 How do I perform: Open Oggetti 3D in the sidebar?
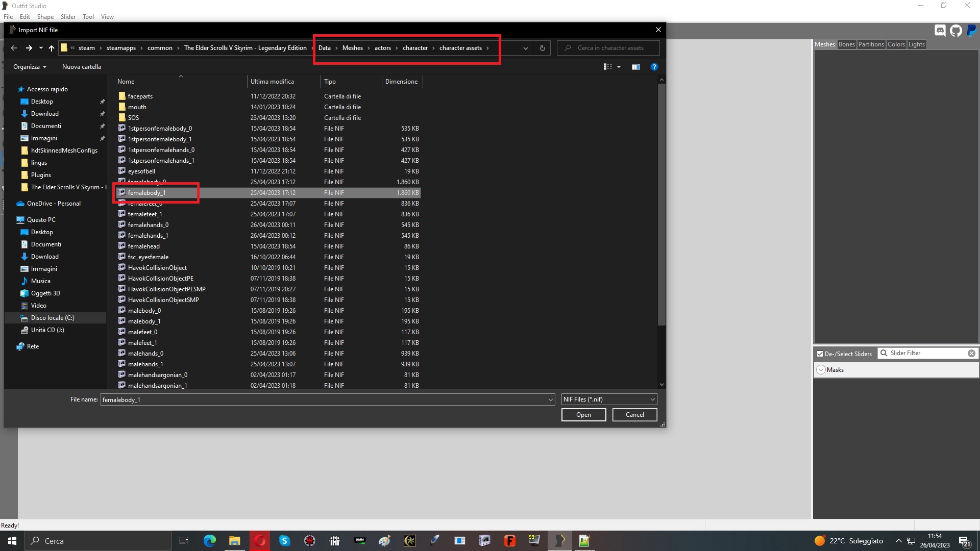pos(45,293)
